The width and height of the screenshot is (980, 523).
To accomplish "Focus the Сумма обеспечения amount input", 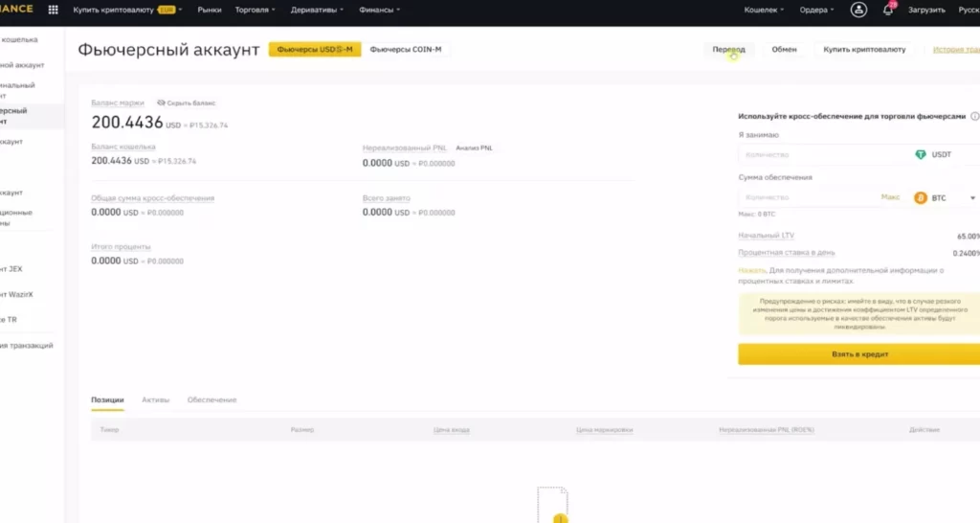I will [808, 197].
